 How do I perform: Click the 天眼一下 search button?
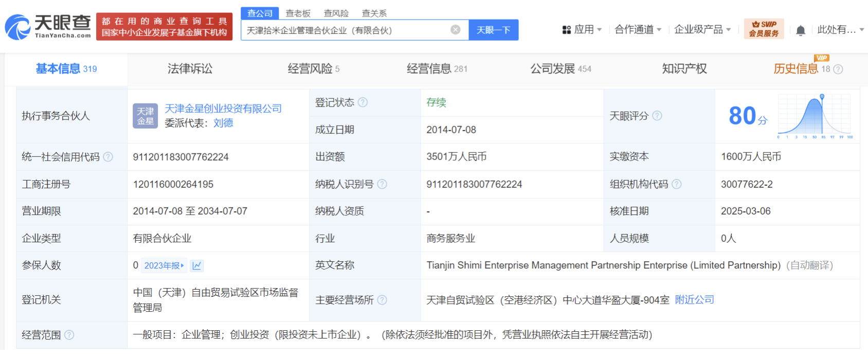493,30
